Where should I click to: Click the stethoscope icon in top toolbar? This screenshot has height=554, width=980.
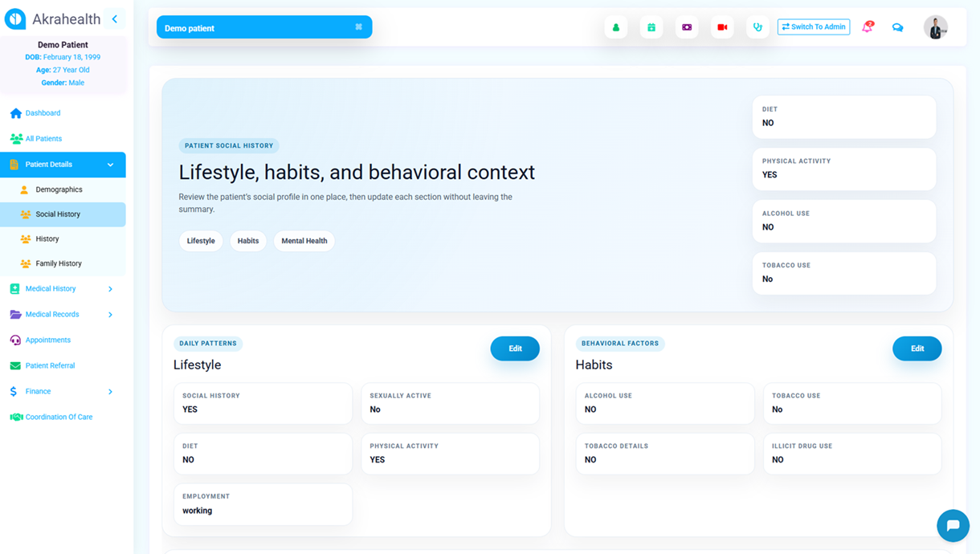click(757, 27)
